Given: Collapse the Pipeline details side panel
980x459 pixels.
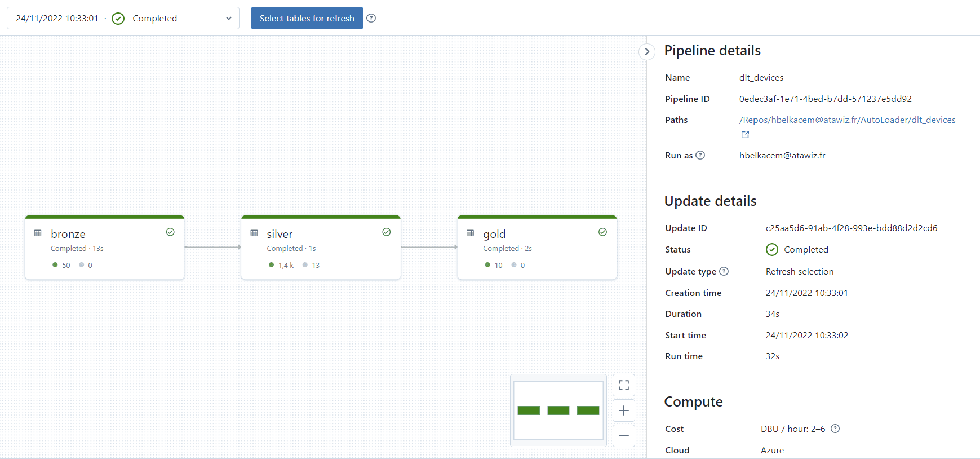Looking at the screenshot, I should coord(647,51).
